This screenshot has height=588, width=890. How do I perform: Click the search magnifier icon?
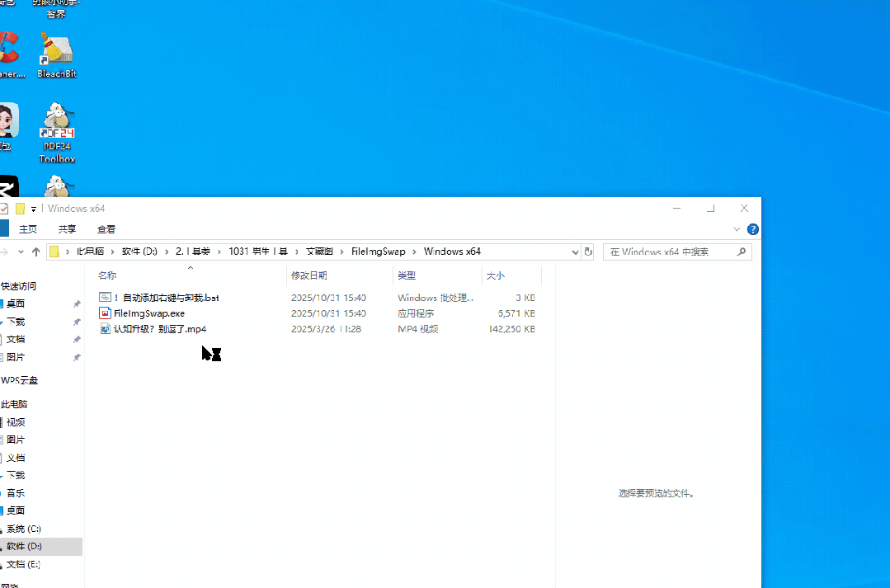(742, 252)
